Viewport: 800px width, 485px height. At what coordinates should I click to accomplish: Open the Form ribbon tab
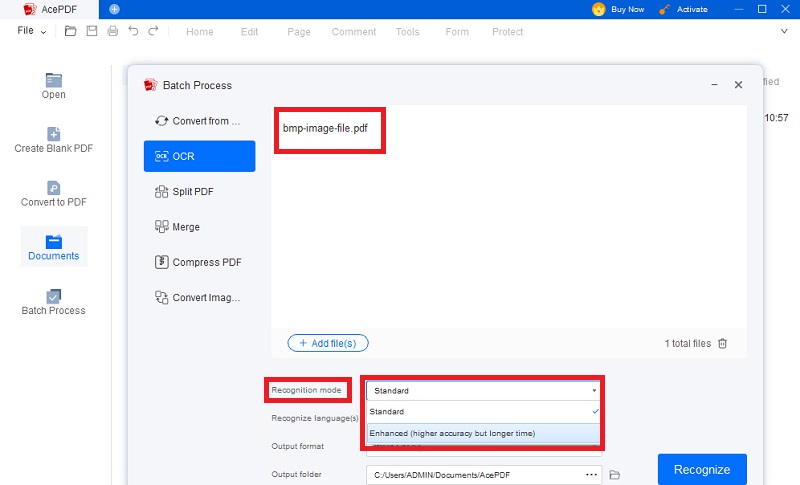(457, 32)
